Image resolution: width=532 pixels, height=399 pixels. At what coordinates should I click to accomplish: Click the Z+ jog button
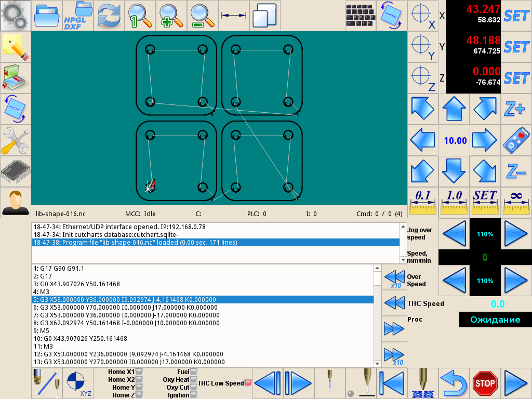(516, 109)
